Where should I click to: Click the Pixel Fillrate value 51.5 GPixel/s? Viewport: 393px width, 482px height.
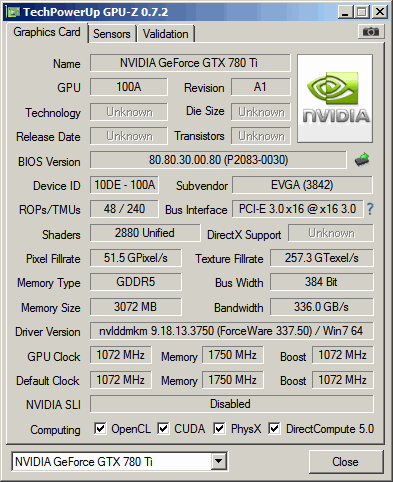(136, 258)
